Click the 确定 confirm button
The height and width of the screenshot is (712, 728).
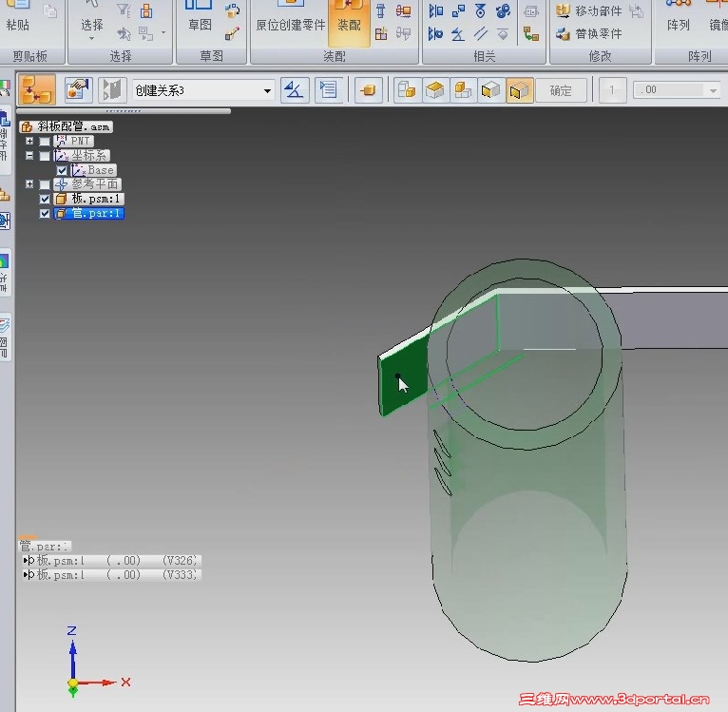pos(561,90)
